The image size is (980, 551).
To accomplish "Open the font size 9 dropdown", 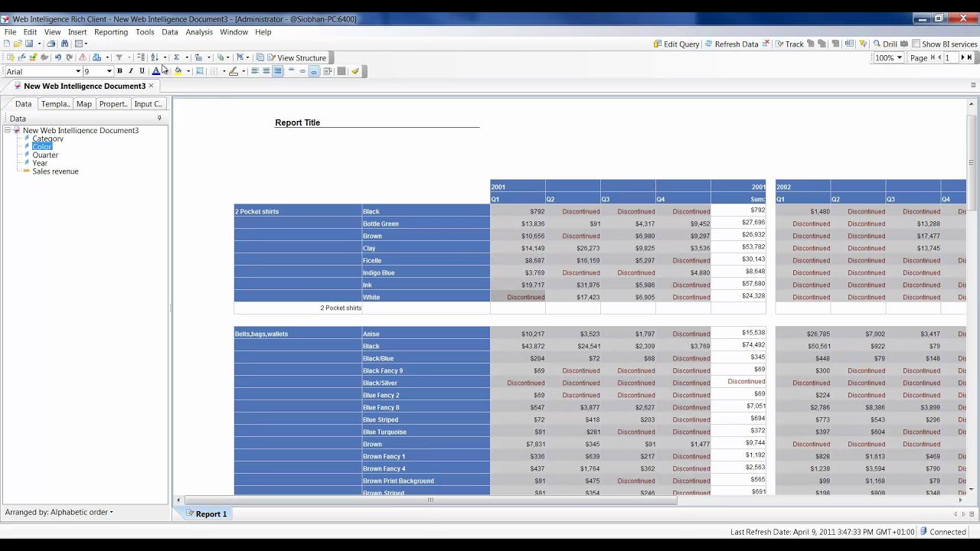I will [x=109, y=71].
